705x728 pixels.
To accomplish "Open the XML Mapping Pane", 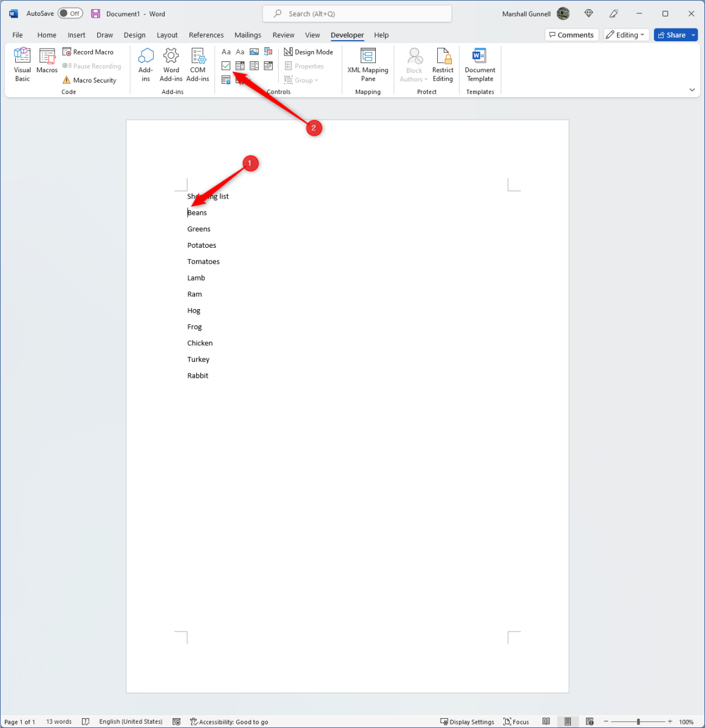I will point(367,65).
